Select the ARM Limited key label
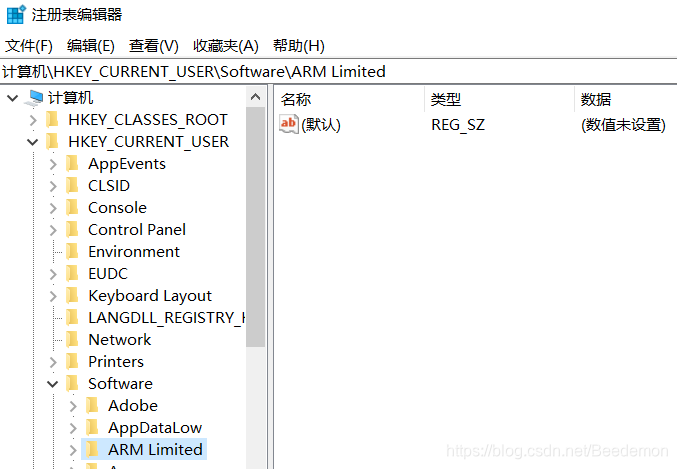Image resolution: width=677 pixels, height=469 pixels. (155, 450)
